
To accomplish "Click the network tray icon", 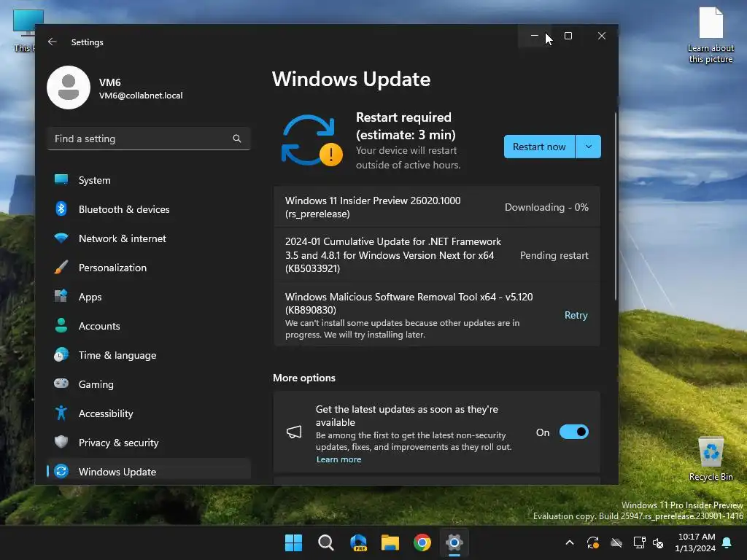I will tap(639, 542).
